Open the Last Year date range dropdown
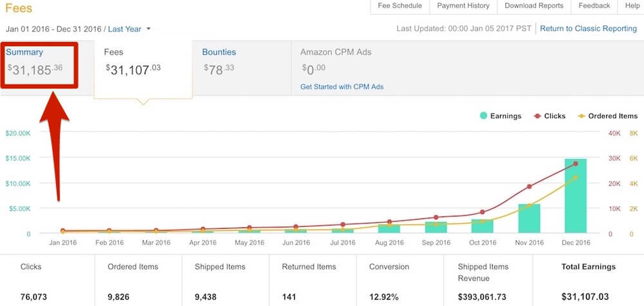Screen dimensions: 644x306 tap(129, 29)
